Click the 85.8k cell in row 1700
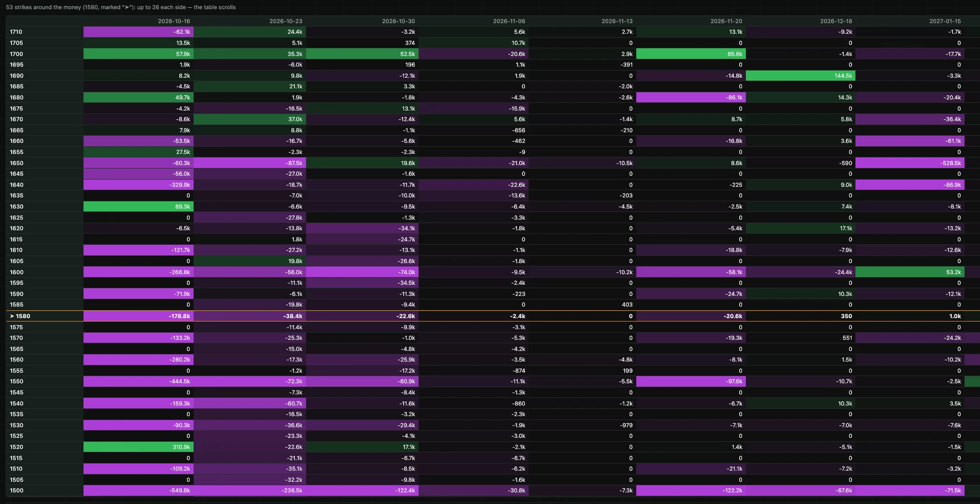The height and width of the screenshot is (504, 980). [691, 54]
